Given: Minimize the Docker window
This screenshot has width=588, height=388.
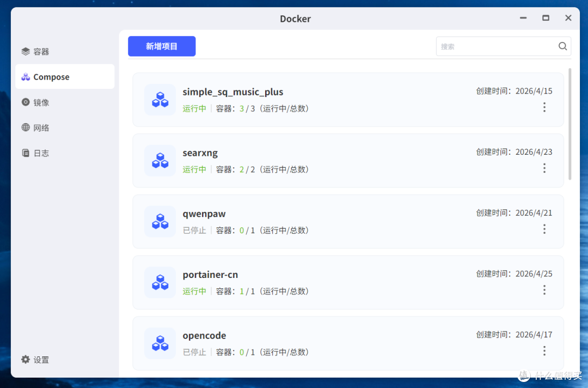Looking at the screenshot, I should tap(523, 18).
